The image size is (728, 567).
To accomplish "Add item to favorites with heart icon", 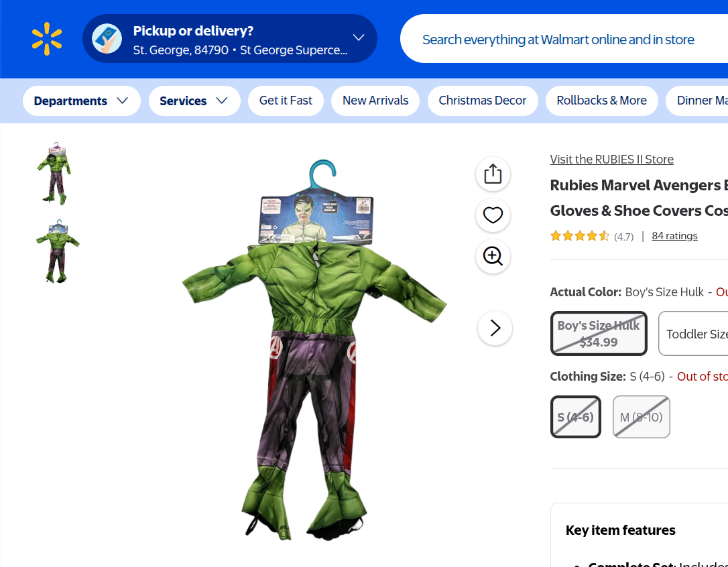I will pyautogui.click(x=493, y=216).
